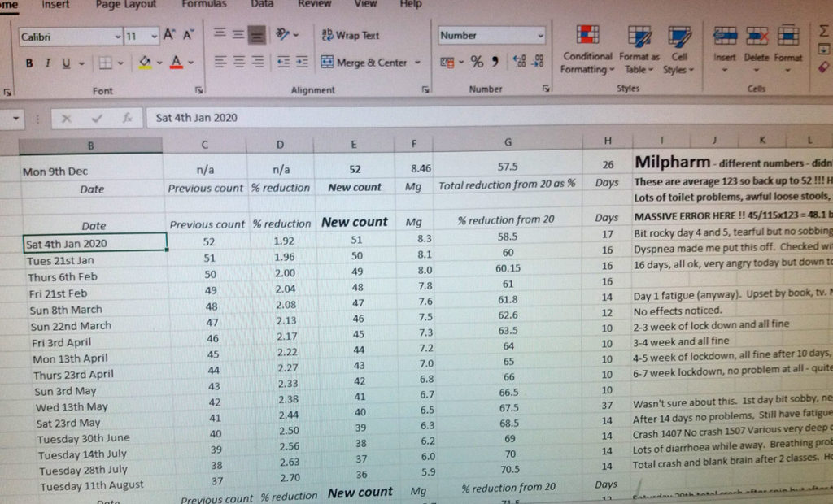Viewport: 833px width, 504px height.
Task: Open the Data tab
Action: point(262,4)
